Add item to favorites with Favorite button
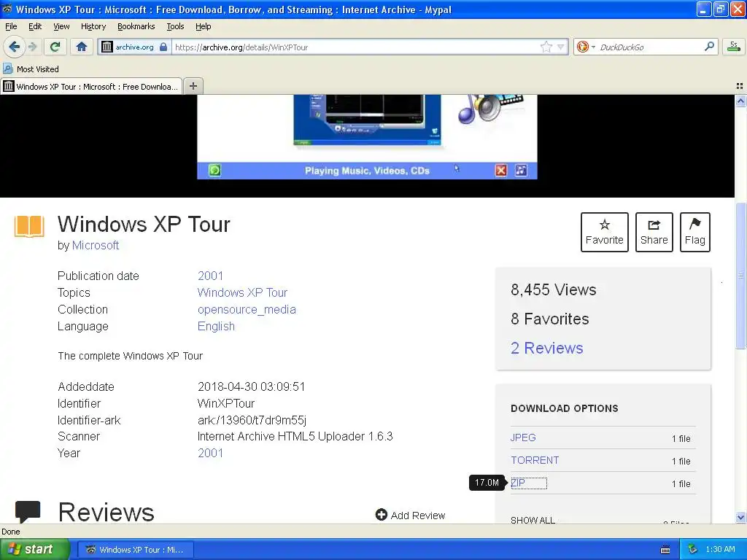Viewport: 747px width, 560px height. [x=604, y=232]
